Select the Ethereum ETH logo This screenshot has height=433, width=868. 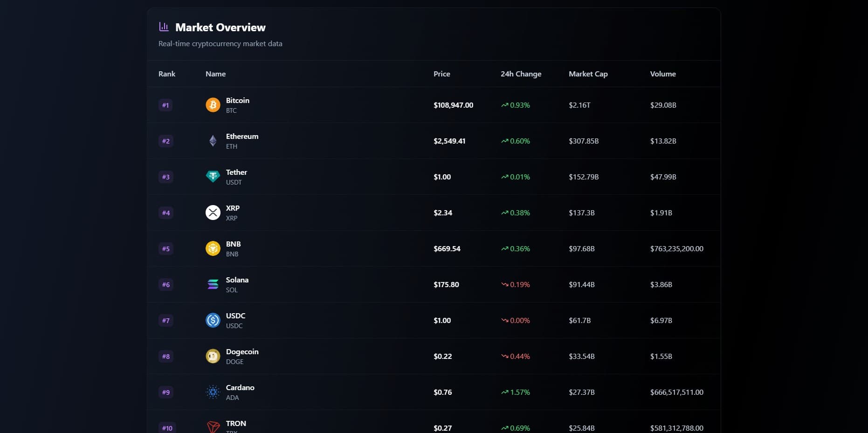[213, 141]
